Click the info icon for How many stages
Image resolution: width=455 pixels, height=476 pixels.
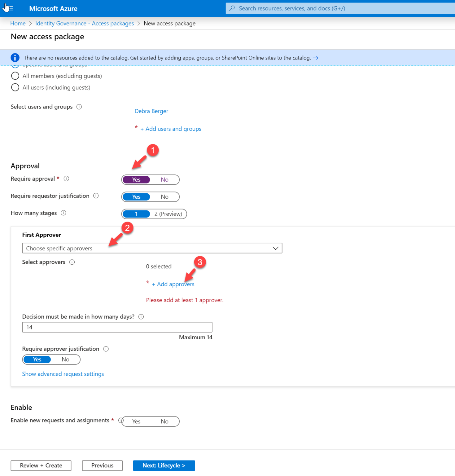pos(63,213)
